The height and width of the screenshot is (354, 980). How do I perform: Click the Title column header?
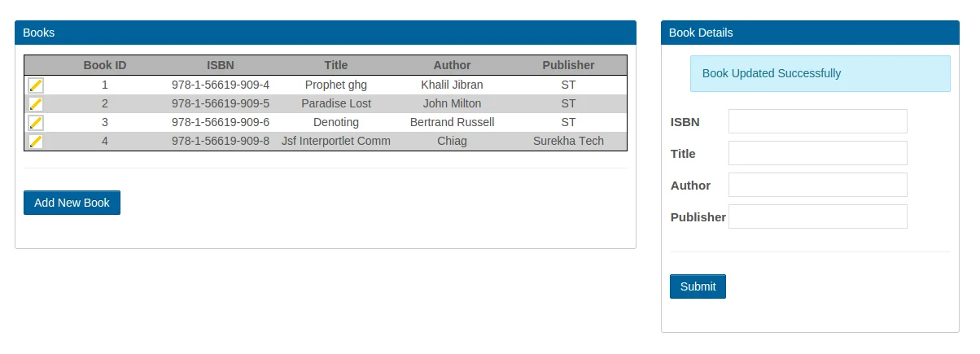[x=335, y=65]
